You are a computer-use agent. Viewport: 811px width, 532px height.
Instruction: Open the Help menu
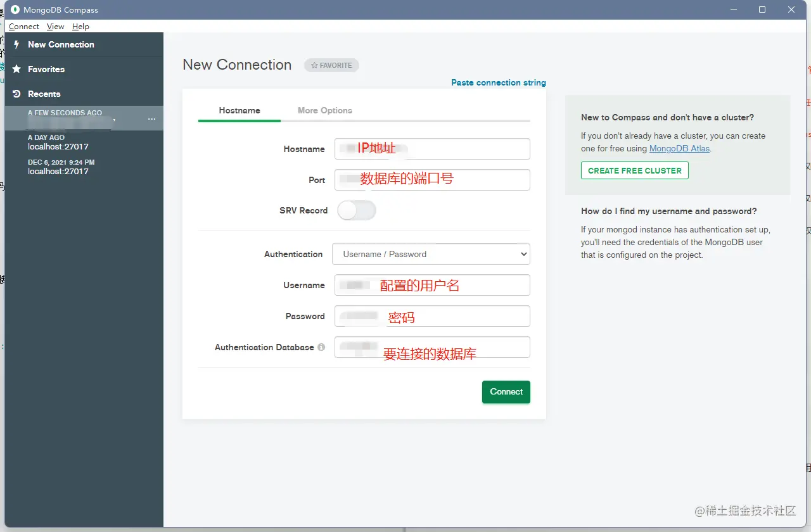80,26
